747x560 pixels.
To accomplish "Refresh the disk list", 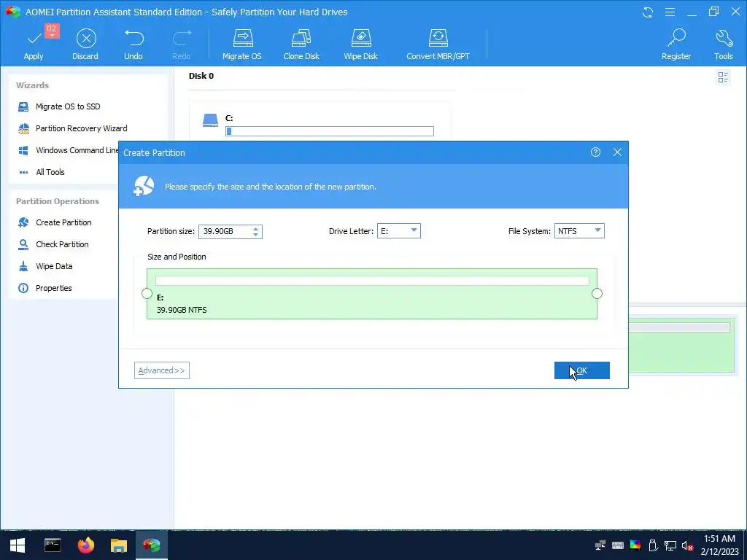I will pos(648,12).
